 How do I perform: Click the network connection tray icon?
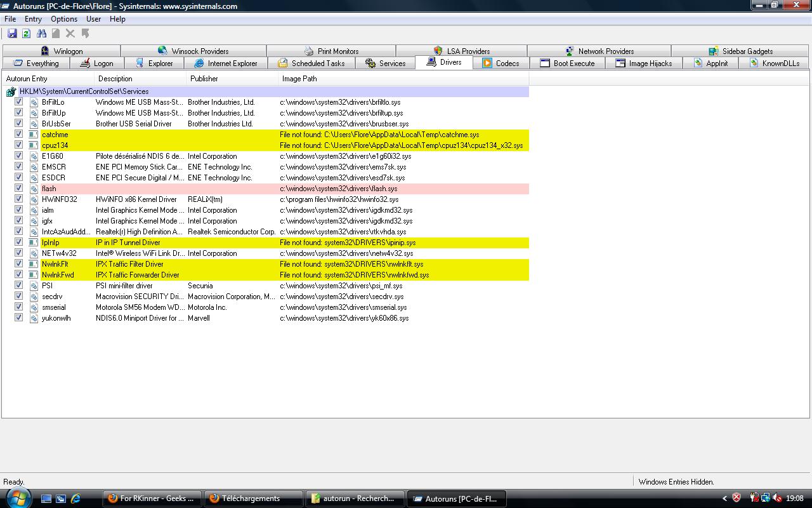(x=766, y=498)
